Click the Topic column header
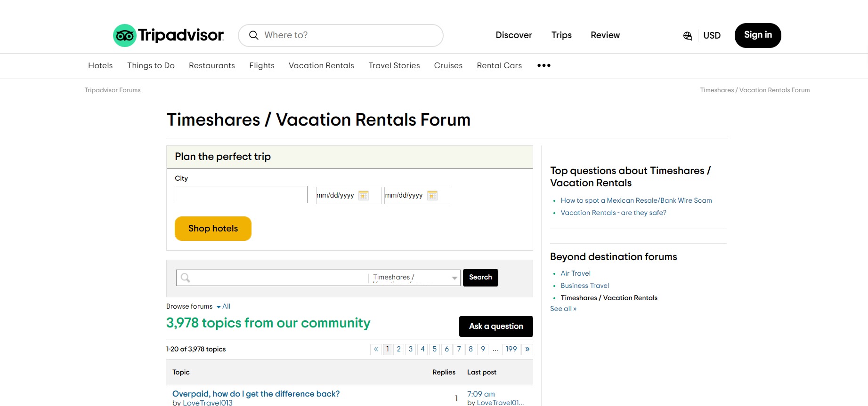 (181, 372)
